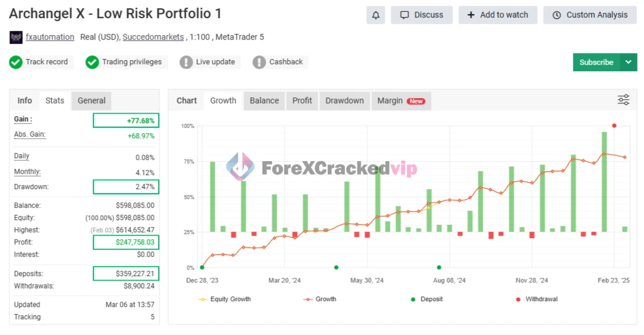Open chart settings sliders icon
Image resolution: width=644 pixels, height=335 pixels.
click(x=624, y=100)
